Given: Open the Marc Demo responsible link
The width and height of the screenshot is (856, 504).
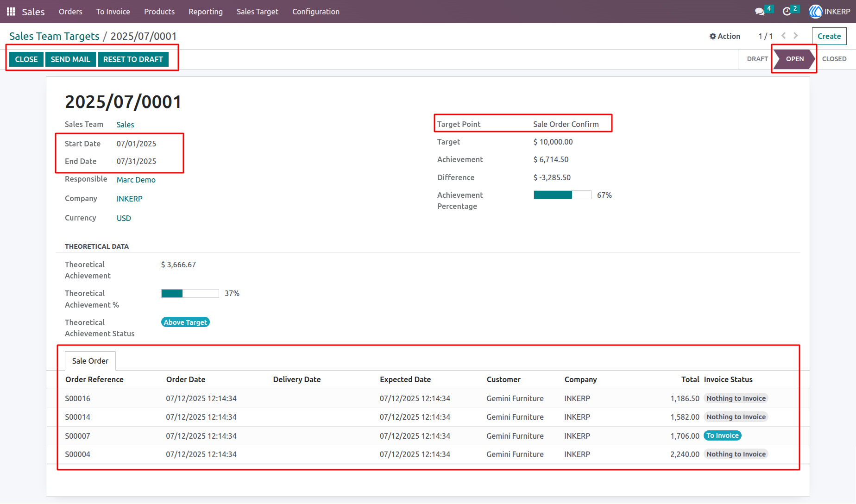Looking at the screenshot, I should click(x=136, y=180).
